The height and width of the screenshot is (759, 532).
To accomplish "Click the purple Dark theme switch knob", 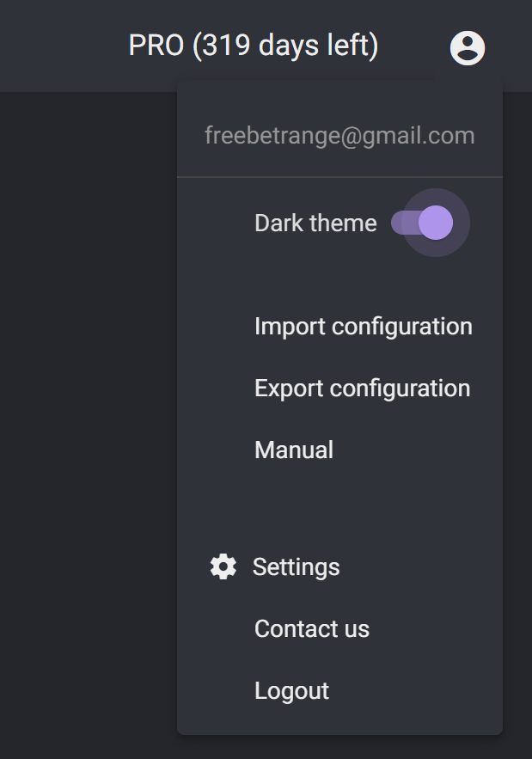I will pos(436,223).
